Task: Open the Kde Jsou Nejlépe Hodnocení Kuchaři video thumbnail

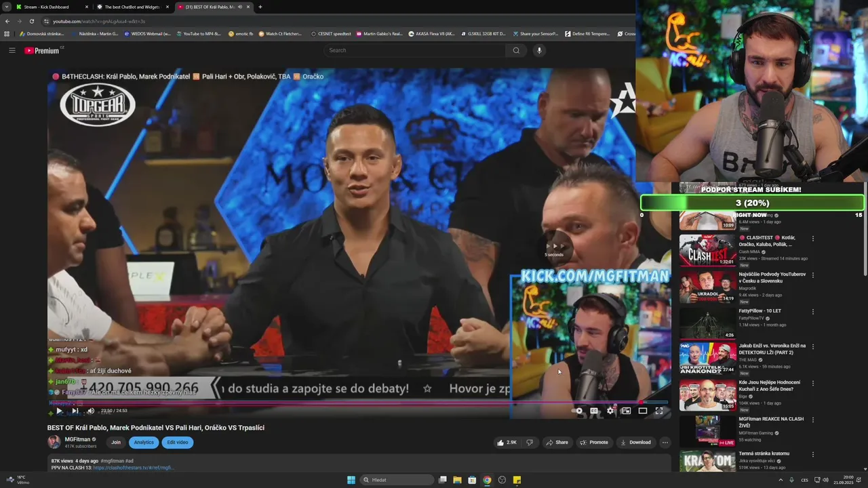Action: (707, 395)
